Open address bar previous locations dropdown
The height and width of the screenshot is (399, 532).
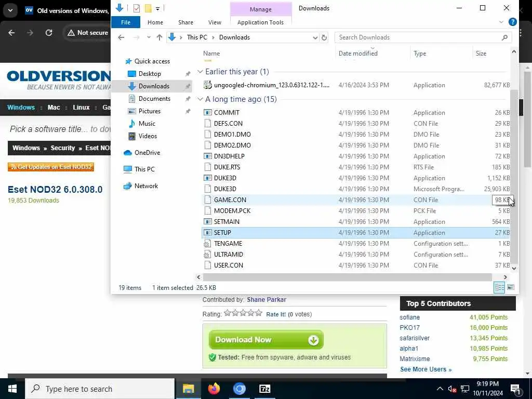click(x=315, y=37)
